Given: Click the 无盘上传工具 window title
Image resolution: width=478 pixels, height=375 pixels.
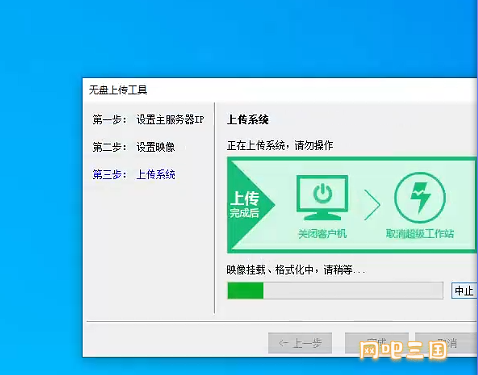Looking at the screenshot, I should click(x=118, y=90).
